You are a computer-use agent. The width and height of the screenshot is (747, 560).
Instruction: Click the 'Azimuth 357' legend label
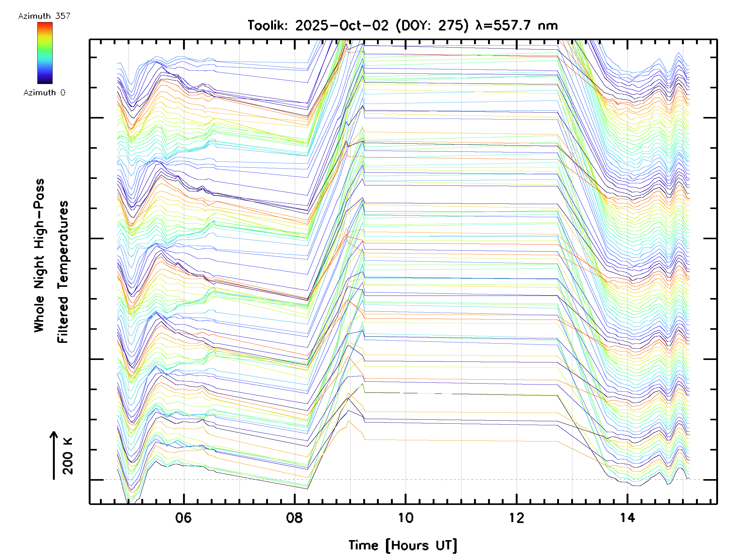pyautogui.click(x=44, y=16)
